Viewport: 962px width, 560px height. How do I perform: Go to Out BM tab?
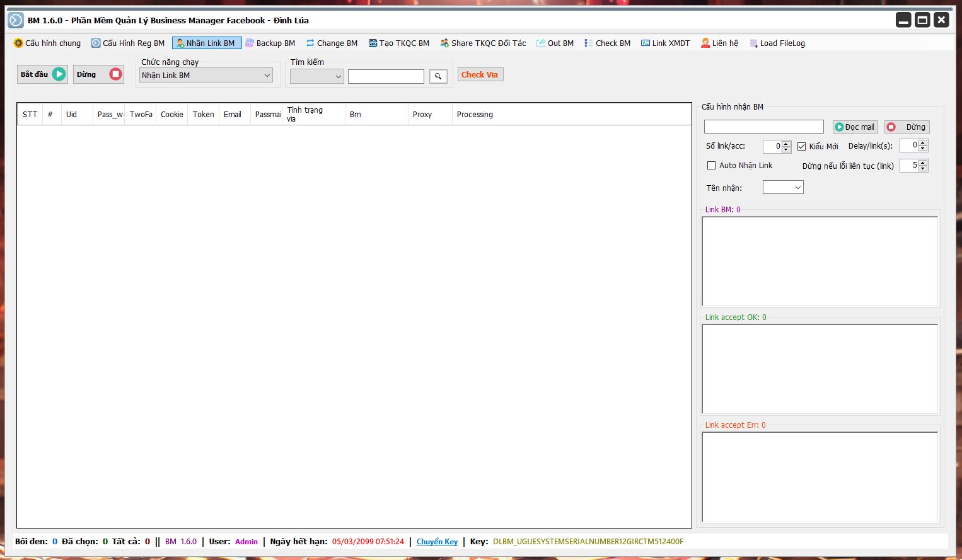coord(555,43)
